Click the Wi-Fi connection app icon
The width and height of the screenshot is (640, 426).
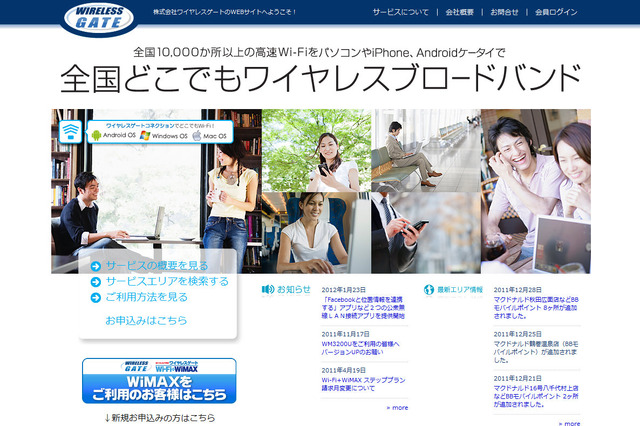coord(71,132)
